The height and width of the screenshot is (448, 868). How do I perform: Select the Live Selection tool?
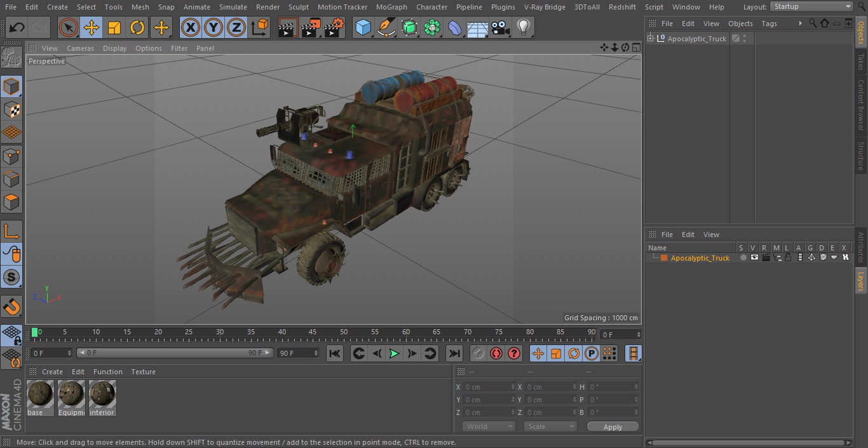point(69,28)
